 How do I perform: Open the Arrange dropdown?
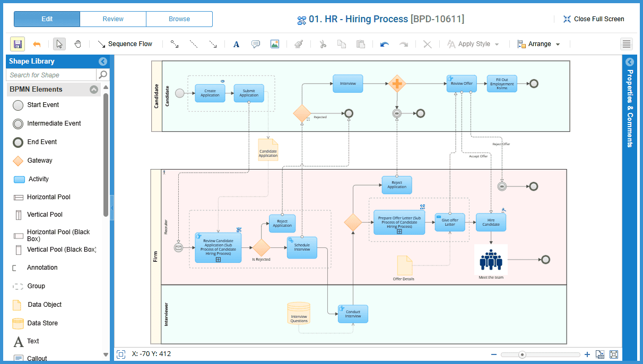coord(539,44)
